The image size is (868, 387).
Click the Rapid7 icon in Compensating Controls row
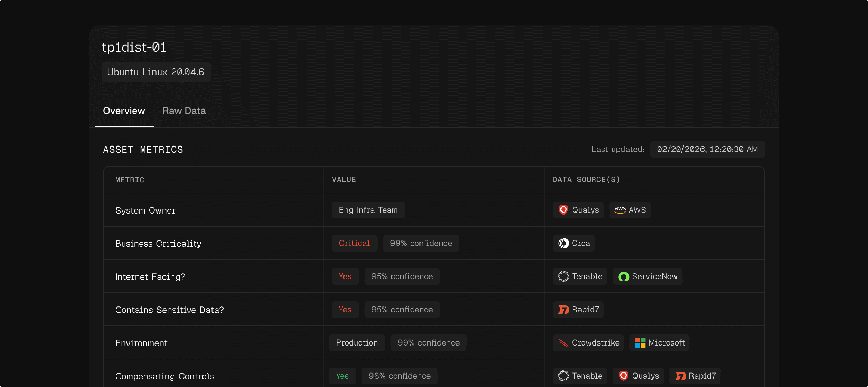click(x=680, y=376)
